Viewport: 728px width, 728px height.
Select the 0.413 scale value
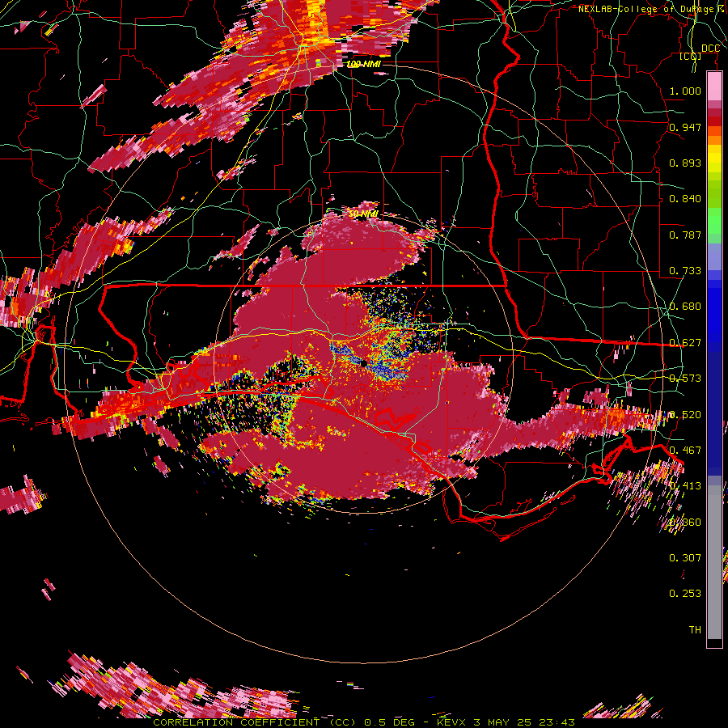[x=685, y=486]
